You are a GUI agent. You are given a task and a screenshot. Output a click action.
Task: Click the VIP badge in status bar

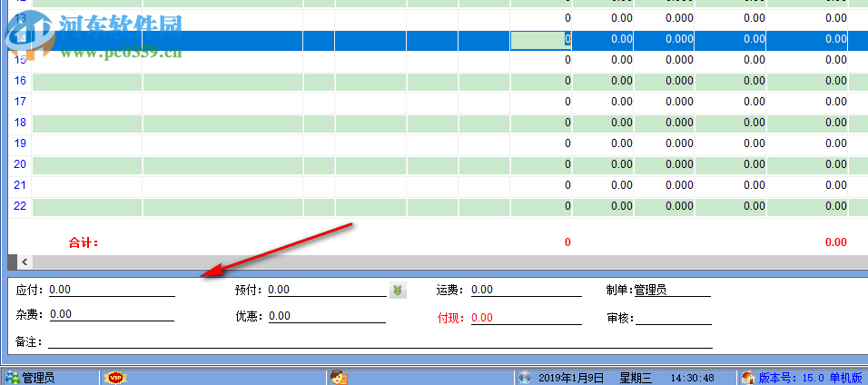point(115,378)
